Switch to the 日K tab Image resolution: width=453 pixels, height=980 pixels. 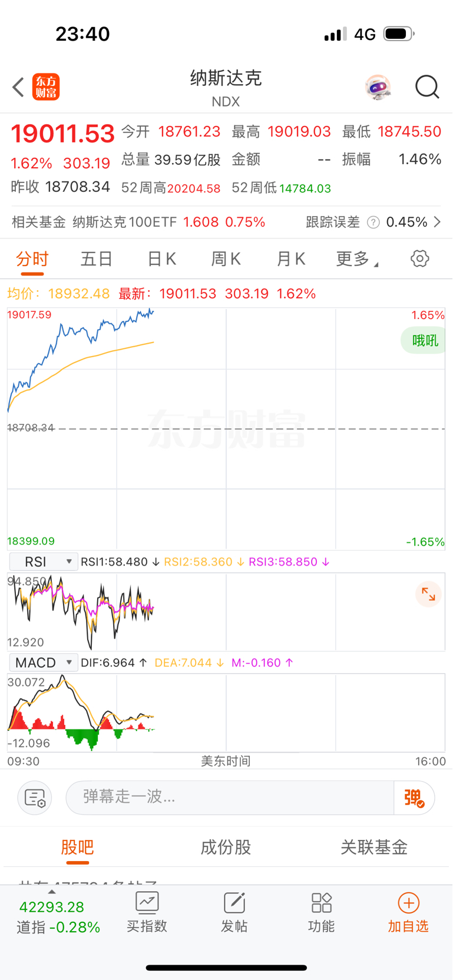(162, 259)
